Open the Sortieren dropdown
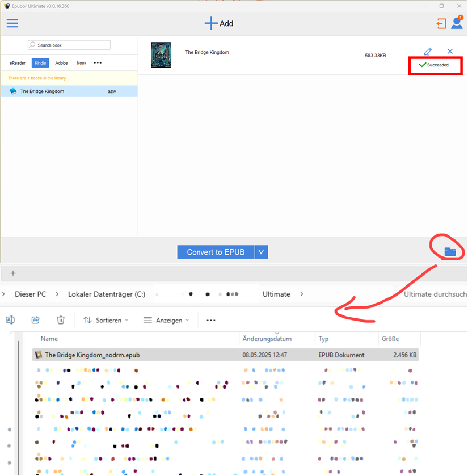This screenshot has height=476, width=468. [106, 321]
